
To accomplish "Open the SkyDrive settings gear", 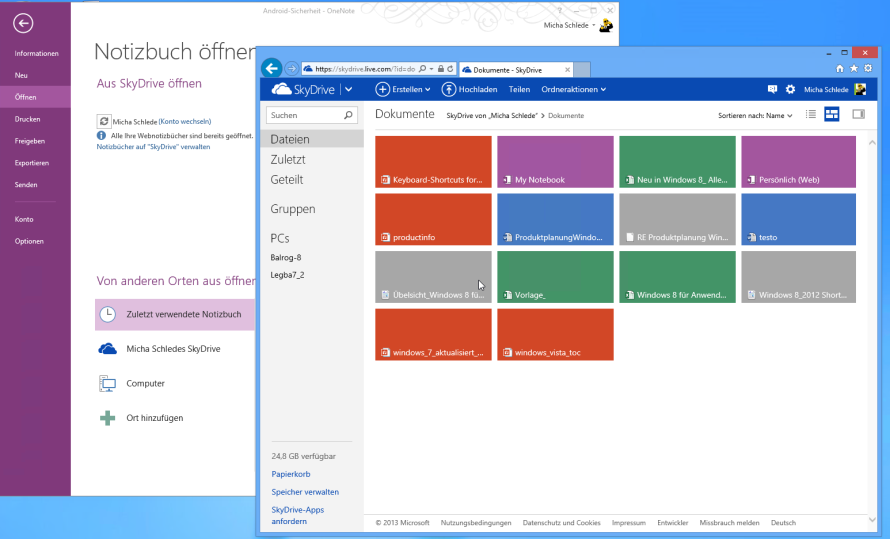I will 790,89.
